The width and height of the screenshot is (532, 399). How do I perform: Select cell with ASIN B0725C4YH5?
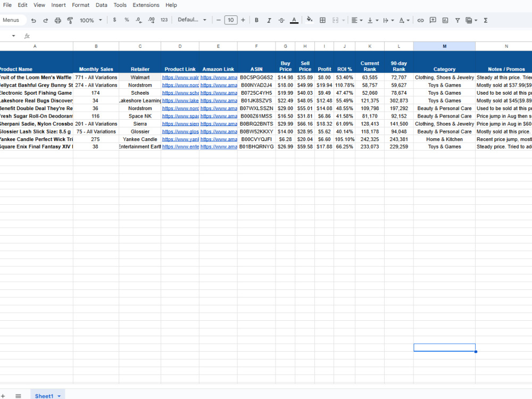point(256,93)
